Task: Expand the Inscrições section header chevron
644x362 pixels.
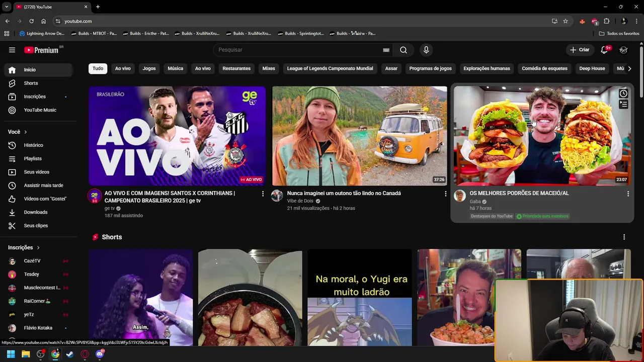Action: pyautogui.click(x=38, y=247)
